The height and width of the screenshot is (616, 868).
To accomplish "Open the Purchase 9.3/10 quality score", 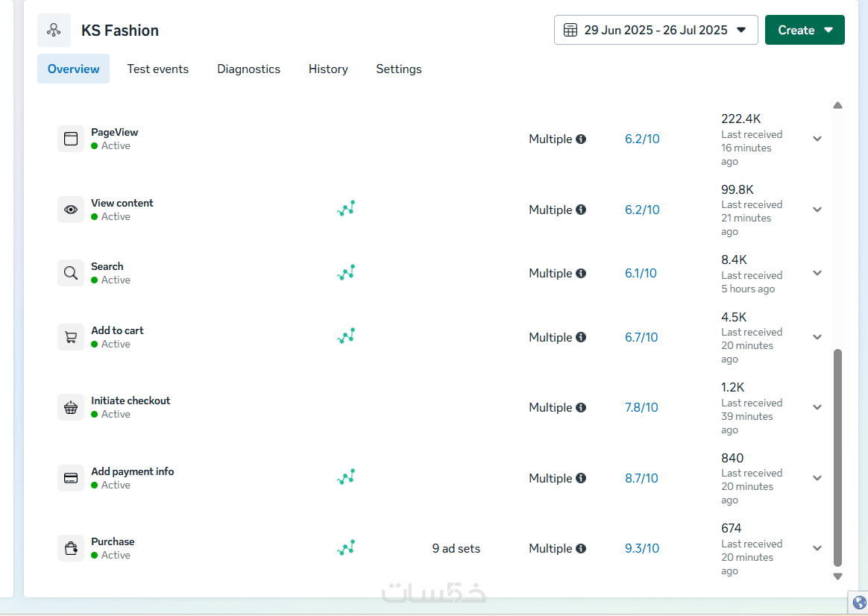I will pos(642,548).
